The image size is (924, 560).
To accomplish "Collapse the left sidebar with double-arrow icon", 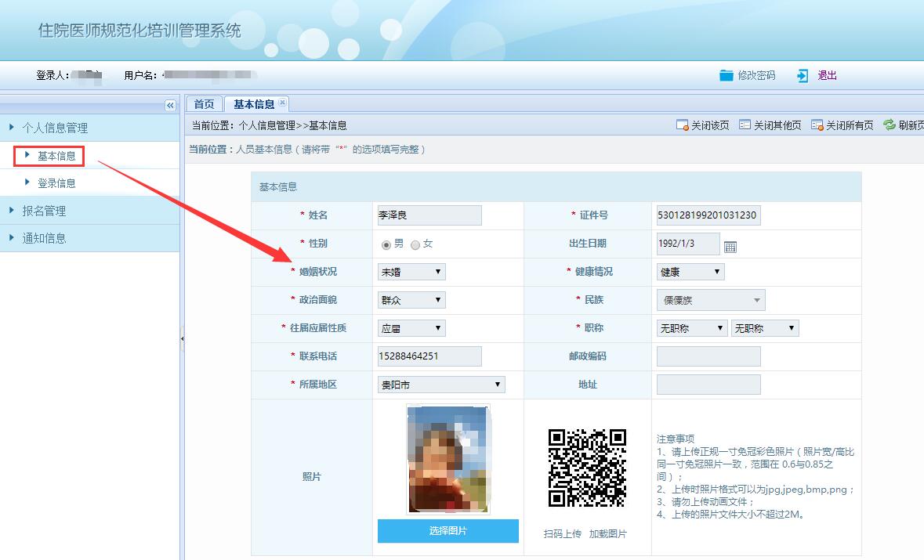I will [170, 106].
